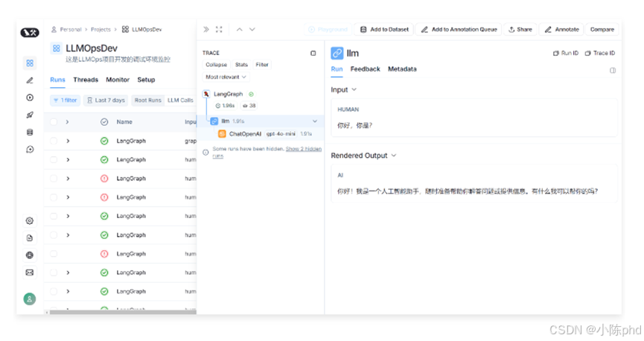This screenshot has height=341, width=644.
Task: Check the select-all checkbox in runs table header
Action: click(54, 121)
